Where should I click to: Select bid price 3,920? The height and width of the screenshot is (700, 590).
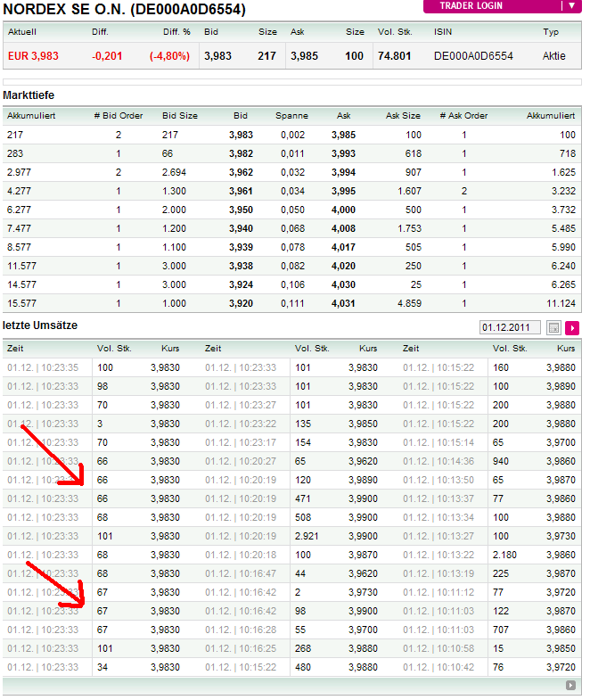click(x=241, y=303)
